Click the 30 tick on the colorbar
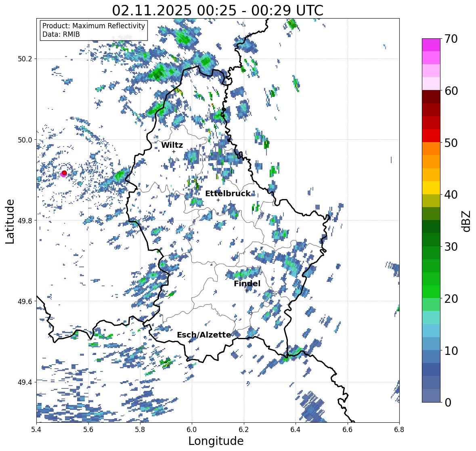 pos(451,247)
